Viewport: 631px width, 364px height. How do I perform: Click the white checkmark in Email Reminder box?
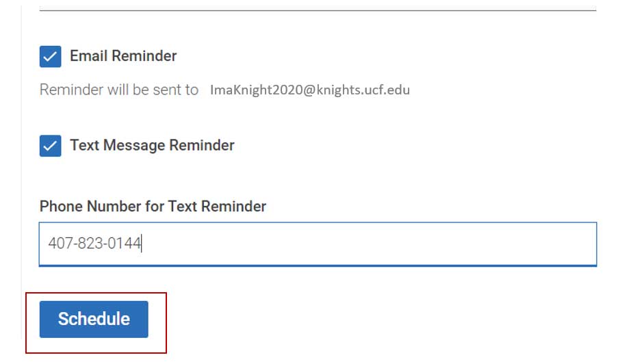coord(51,57)
